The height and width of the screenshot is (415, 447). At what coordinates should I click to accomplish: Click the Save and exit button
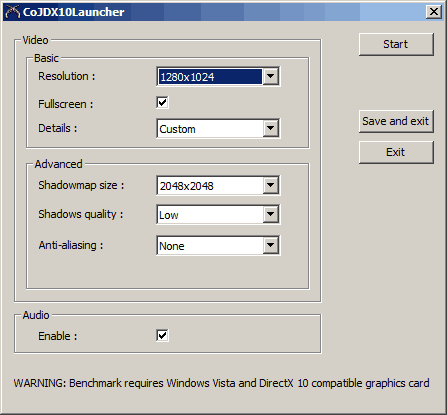(x=396, y=121)
